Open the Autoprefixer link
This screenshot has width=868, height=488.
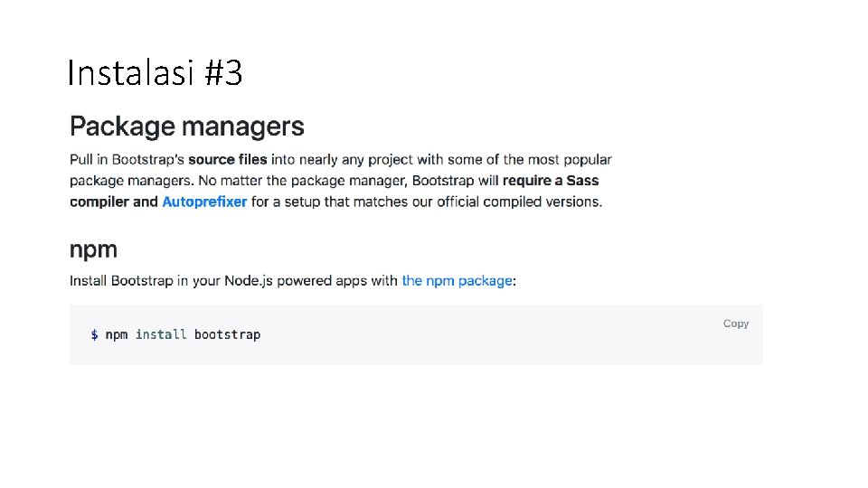[204, 202]
